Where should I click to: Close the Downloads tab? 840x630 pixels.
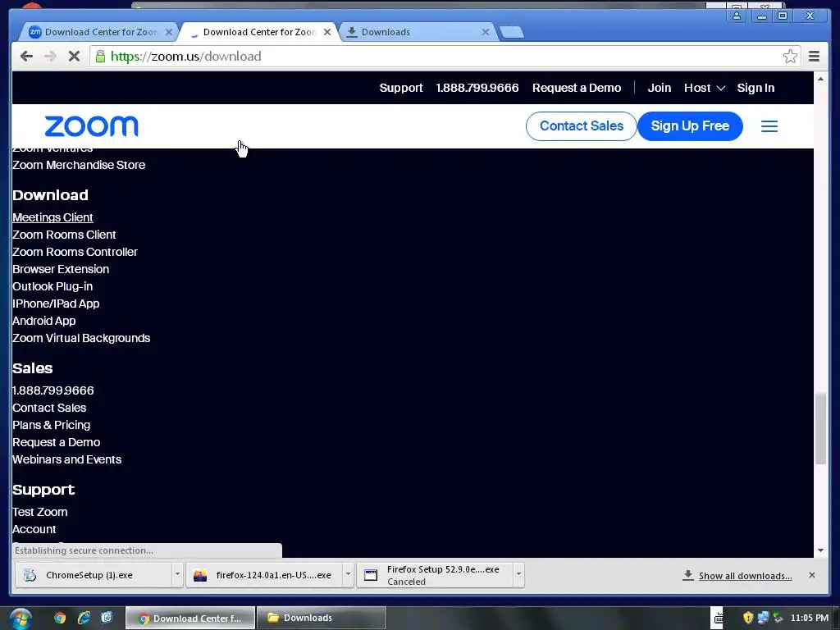pos(486,32)
